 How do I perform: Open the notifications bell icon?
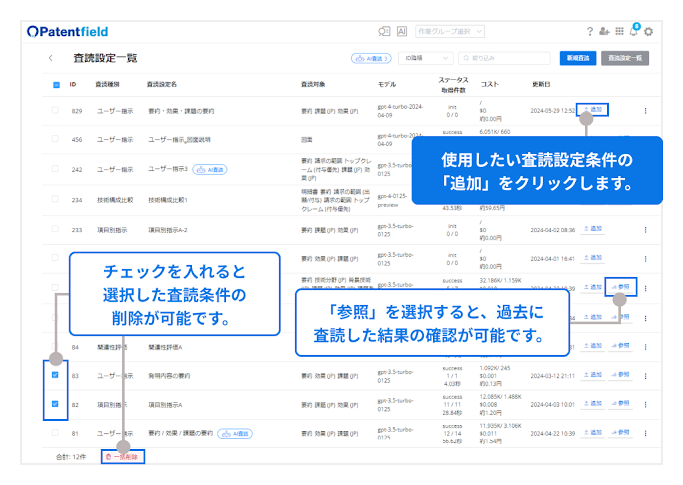pyautogui.click(x=634, y=32)
